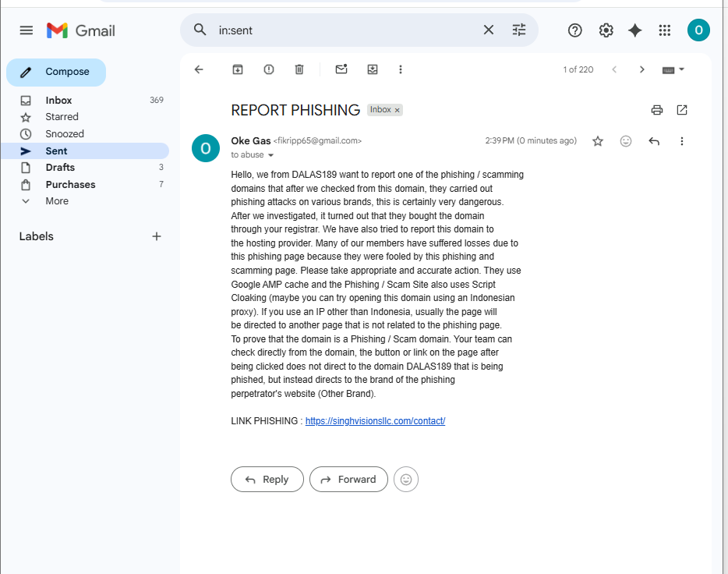Add emoji reaction next to Forward

coord(406,480)
